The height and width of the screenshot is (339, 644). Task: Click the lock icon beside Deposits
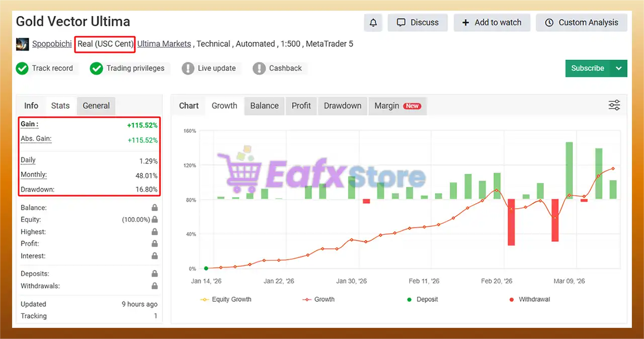(x=154, y=274)
